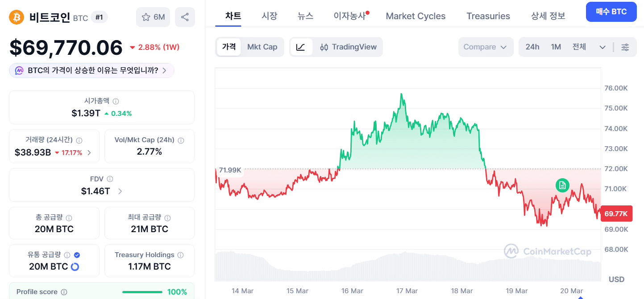The height and width of the screenshot is (299, 644).
Task: Switch chart to TradingView mode
Action: (x=349, y=47)
